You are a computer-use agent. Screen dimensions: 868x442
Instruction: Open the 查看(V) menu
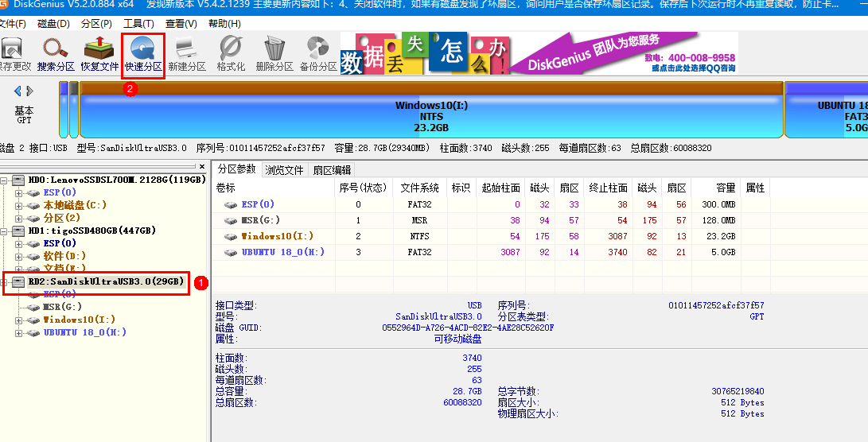181,24
